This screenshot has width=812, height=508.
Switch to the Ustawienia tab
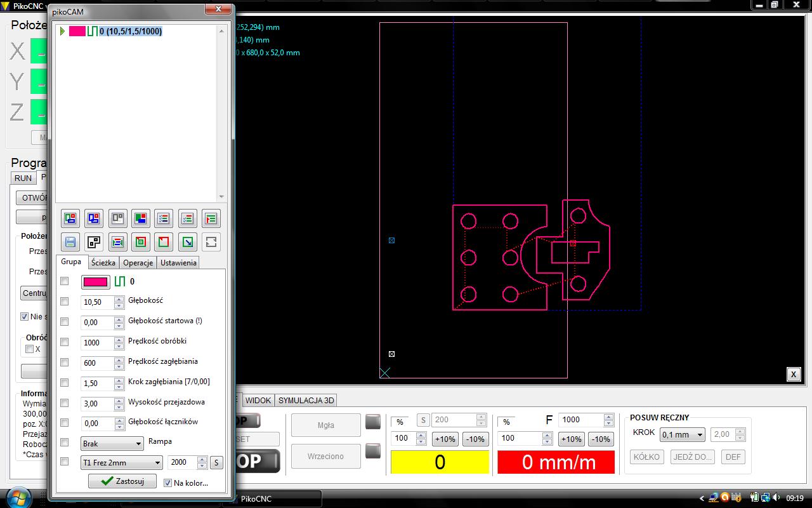pyautogui.click(x=178, y=263)
